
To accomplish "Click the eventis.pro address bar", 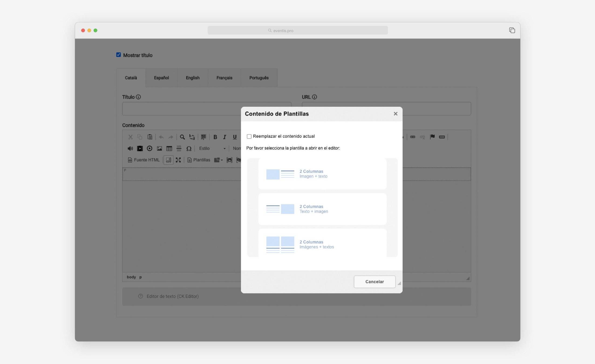I will [x=298, y=30].
